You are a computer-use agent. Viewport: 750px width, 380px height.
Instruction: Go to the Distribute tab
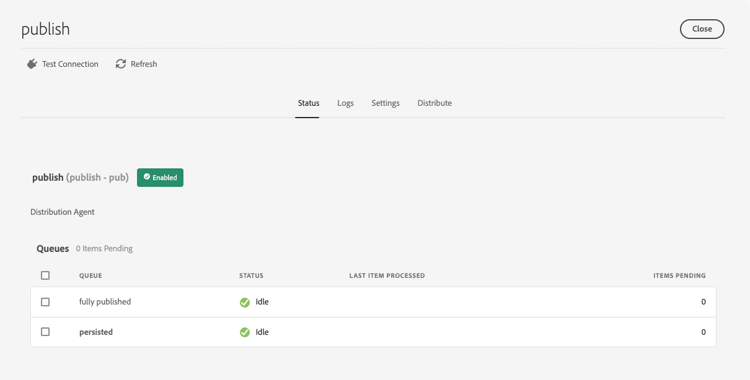pyautogui.click(x=434, y=103)
